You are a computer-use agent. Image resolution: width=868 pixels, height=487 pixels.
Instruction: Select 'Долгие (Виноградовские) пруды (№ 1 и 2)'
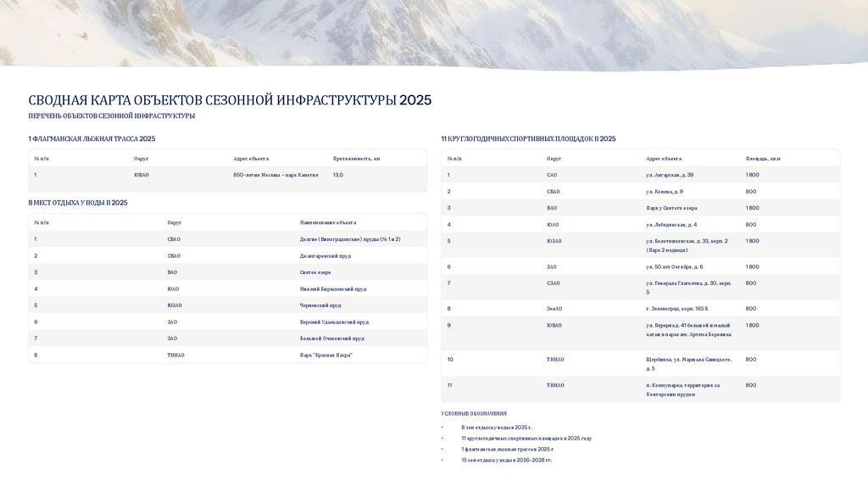point(350,239)
